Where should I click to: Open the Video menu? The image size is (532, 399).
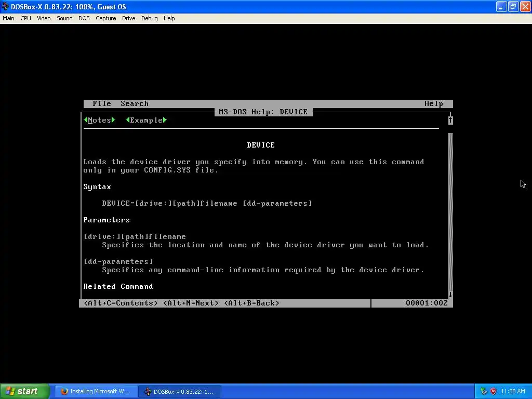(x=44, y=18)
